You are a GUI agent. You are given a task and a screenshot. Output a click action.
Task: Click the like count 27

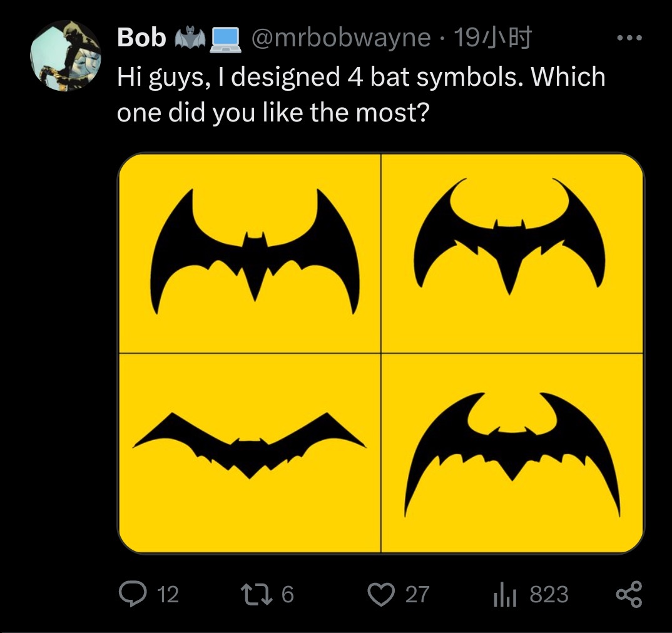[x=417, y=595]
